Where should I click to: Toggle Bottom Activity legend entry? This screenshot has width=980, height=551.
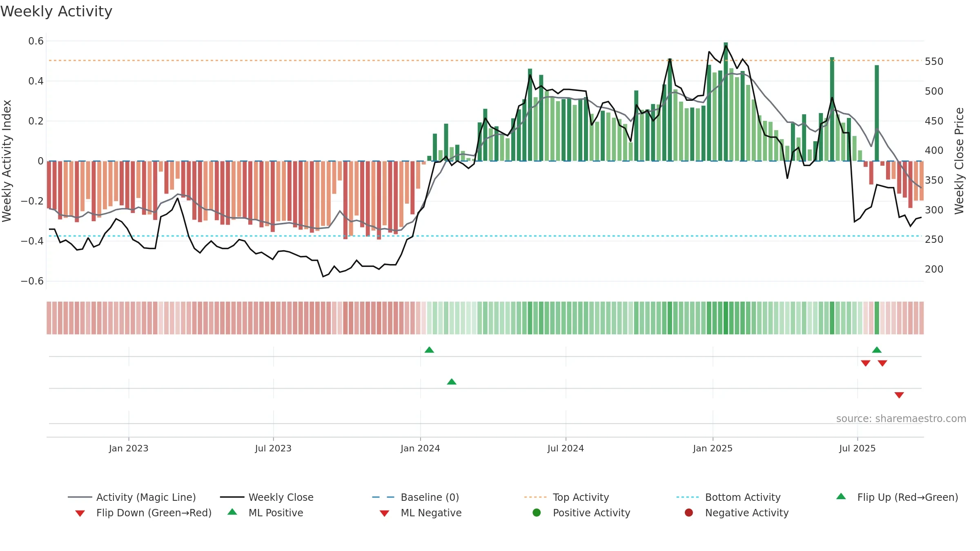pyautogui.click(x=728, y=497)
